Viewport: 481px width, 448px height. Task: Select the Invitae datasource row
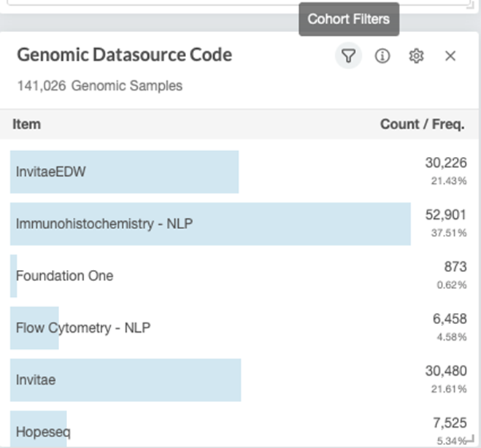239,380
